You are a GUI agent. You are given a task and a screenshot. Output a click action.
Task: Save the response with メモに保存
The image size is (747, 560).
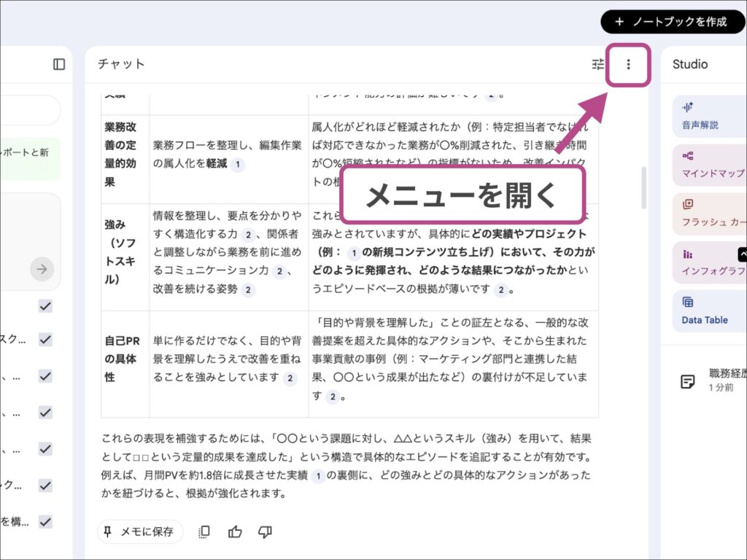[140, 532]
